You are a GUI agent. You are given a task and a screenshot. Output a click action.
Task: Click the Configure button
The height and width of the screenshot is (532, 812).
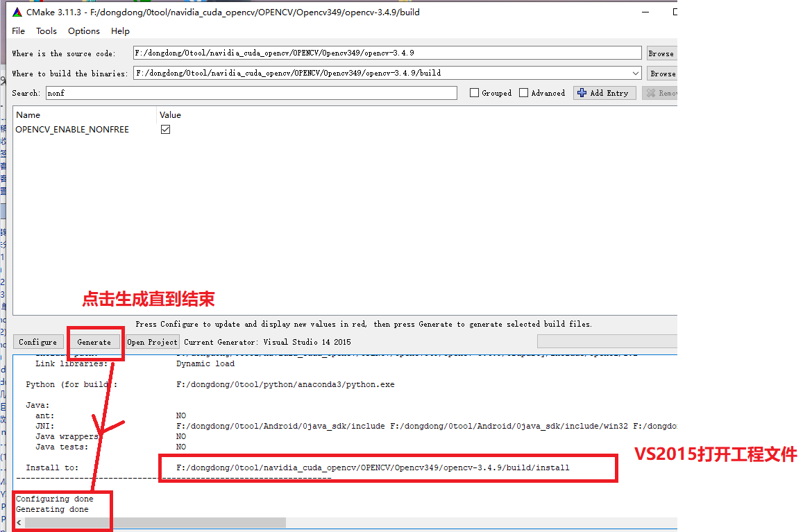[37, 342]
